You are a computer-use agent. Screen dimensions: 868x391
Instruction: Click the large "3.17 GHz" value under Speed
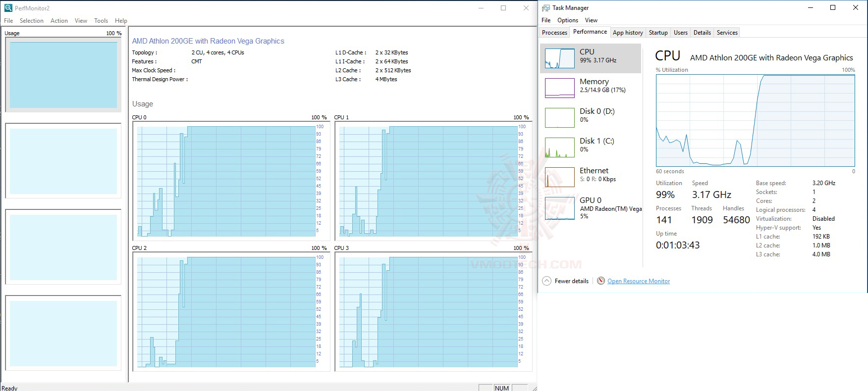pos(711,195)
